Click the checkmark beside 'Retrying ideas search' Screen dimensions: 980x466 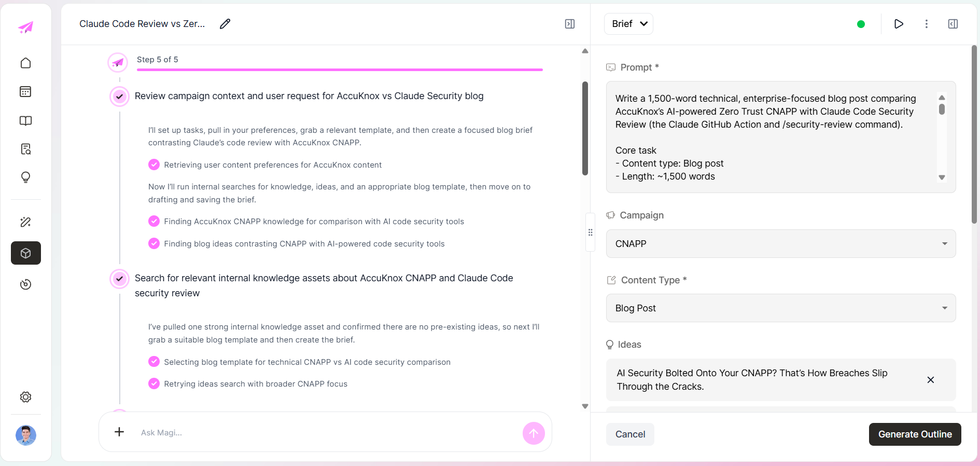tap(154, 383)
